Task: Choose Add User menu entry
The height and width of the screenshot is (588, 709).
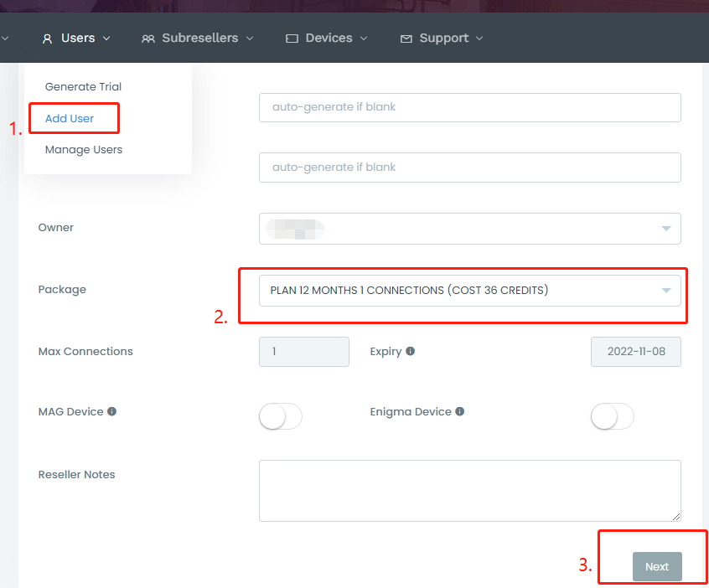Action: [70, 118]
